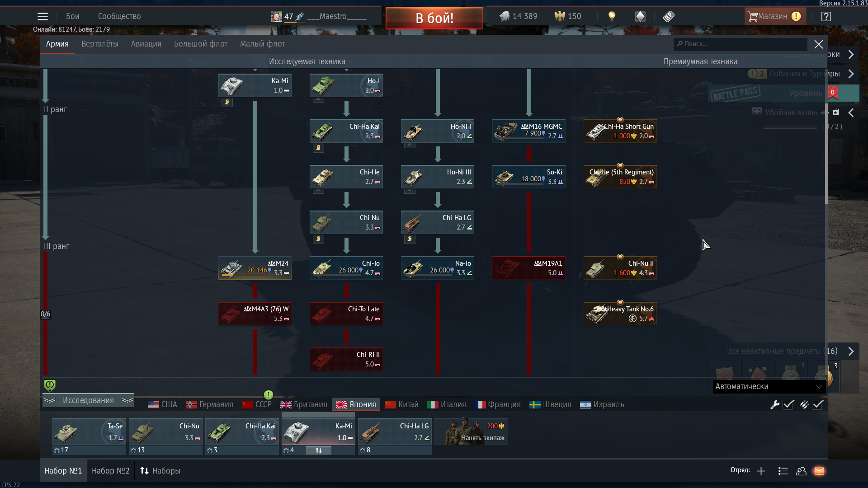Open the Наборы presets list
Image resolution: width=868 pixels, height=488 pixels.
point(160,471)
